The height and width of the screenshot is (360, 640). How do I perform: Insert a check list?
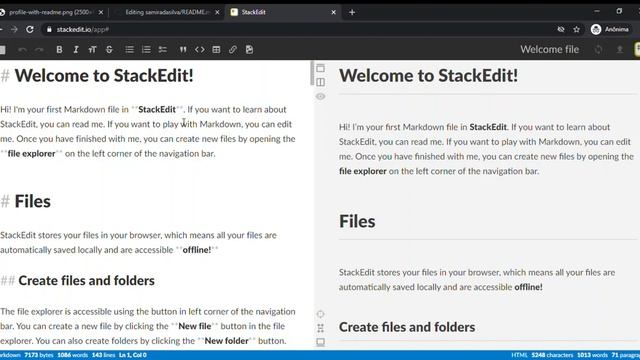(162, 50)
